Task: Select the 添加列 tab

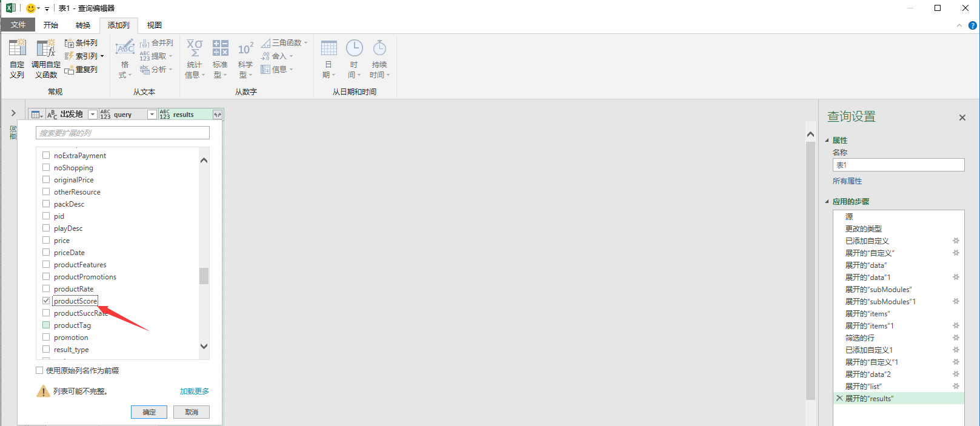Action: click(x=119, y=25)
